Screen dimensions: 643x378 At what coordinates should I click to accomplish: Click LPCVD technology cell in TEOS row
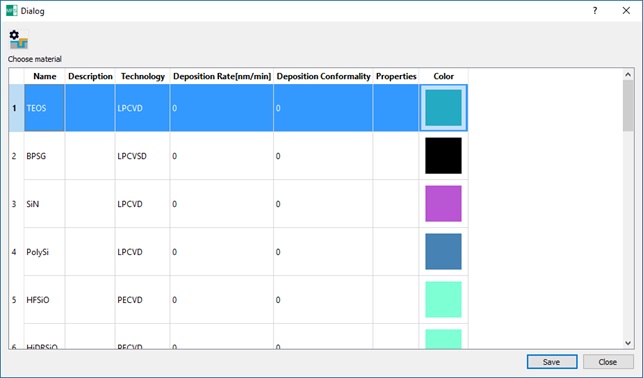coord(142,108)
